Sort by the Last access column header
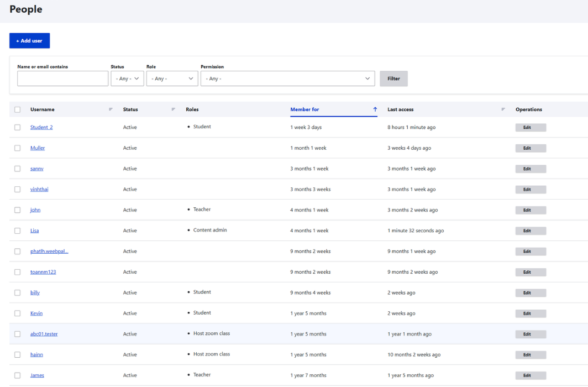 click(x=400, y=109)
